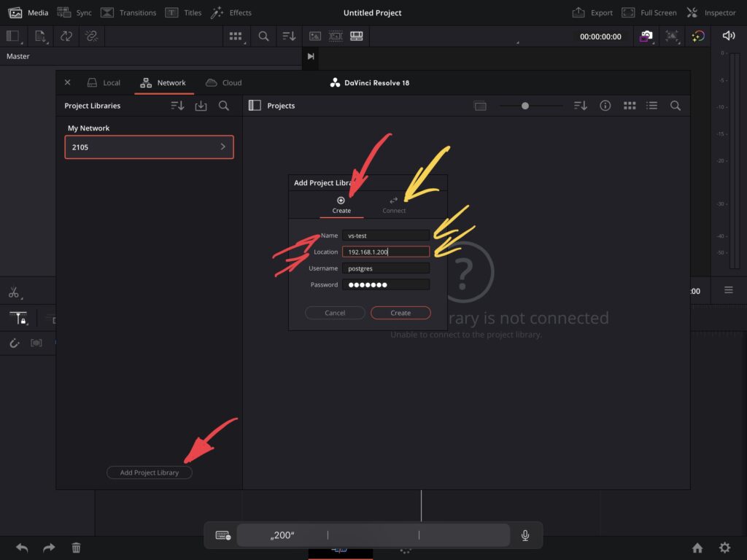Toggle the media pool bin list

tap(13, 36)
